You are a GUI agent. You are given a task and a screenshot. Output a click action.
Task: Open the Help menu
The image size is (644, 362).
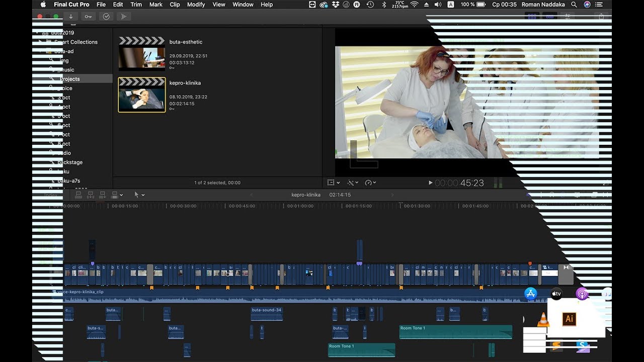tap(267, 5)
